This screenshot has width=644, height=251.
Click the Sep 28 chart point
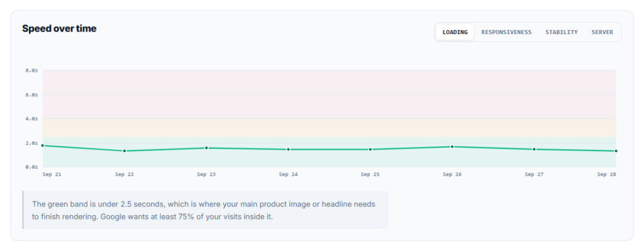(x=616, y=151)
